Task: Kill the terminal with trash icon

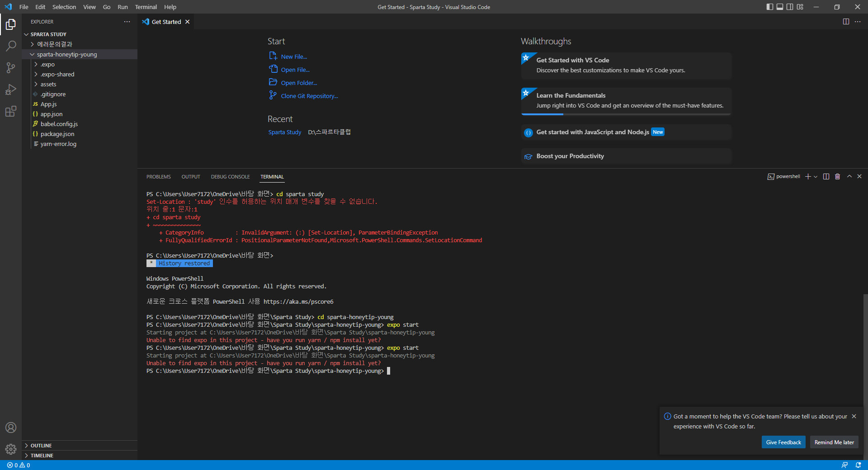Action: [837, 177]
